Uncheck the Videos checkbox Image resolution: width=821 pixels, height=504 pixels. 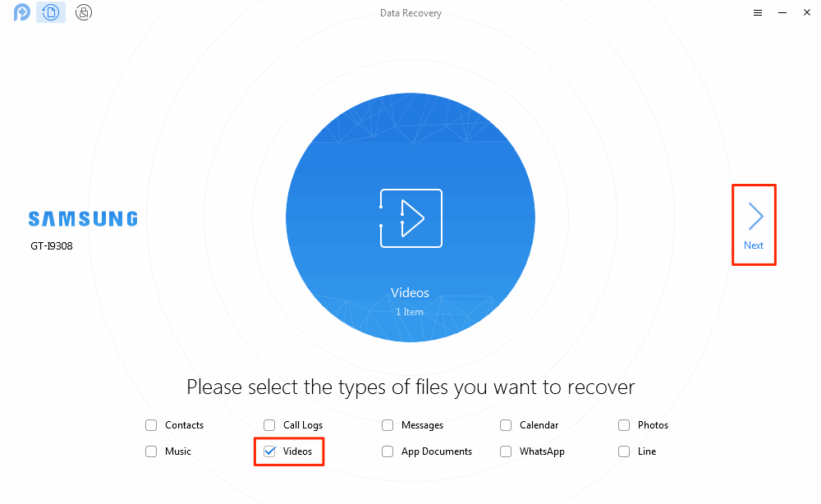tap(269, 451)
